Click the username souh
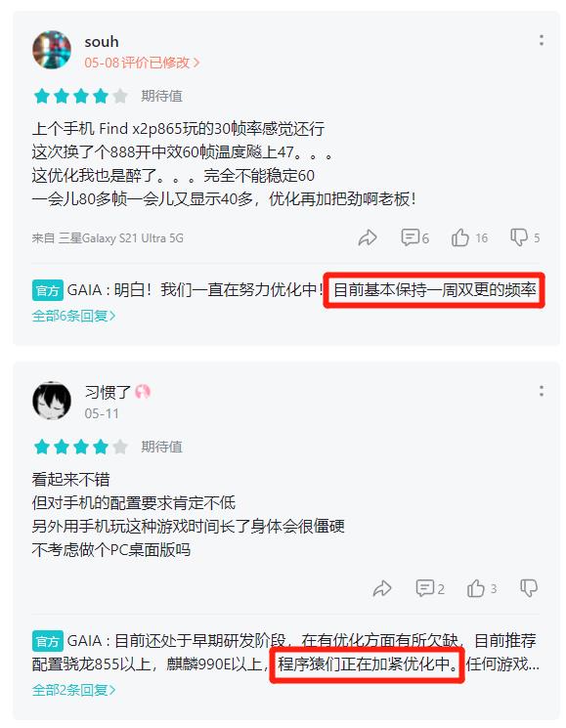This screenshot has width=566, height=728. (102, 42)
